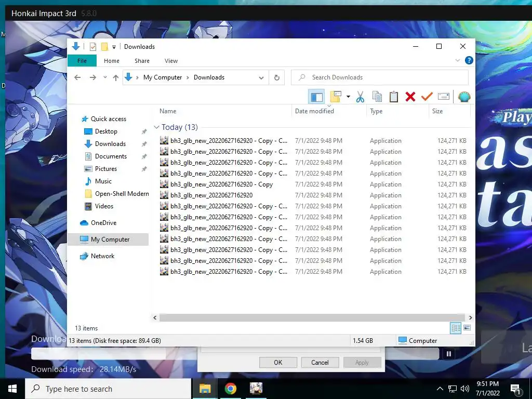
Task: Select file bh3_glb_new_20220627162920 without Copy suffix
Action: coord(211,195)
